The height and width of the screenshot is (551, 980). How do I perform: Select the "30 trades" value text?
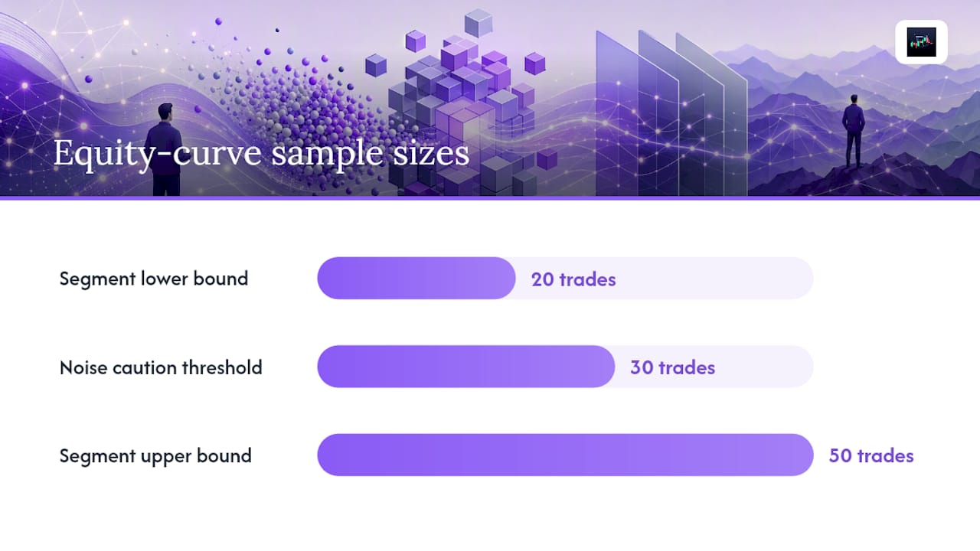coord(672,368)
